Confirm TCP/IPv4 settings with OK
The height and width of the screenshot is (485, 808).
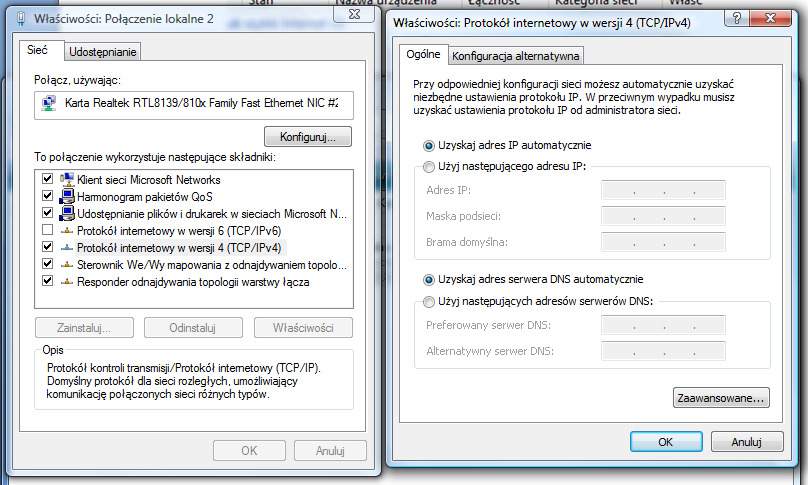pyautogui.click(x=666, y=442)
